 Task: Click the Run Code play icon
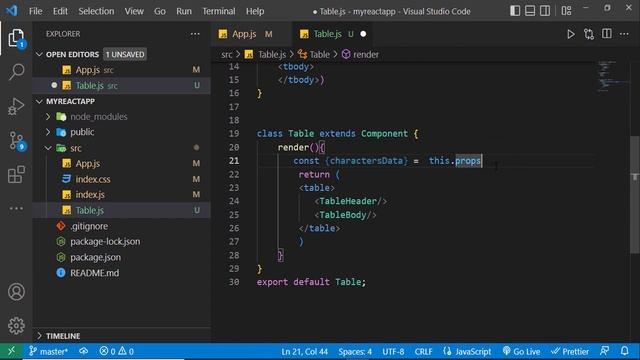click(571, 34)
